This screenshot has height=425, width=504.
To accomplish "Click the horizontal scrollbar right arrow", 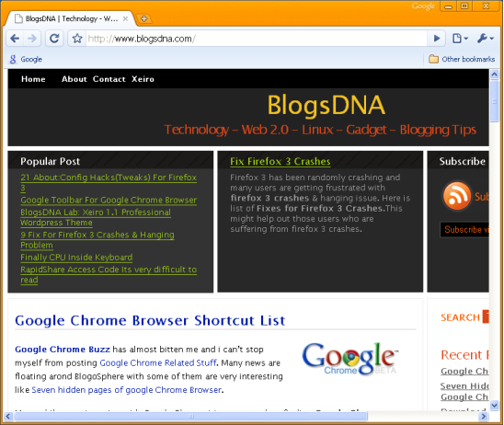I will click(483, 417).
